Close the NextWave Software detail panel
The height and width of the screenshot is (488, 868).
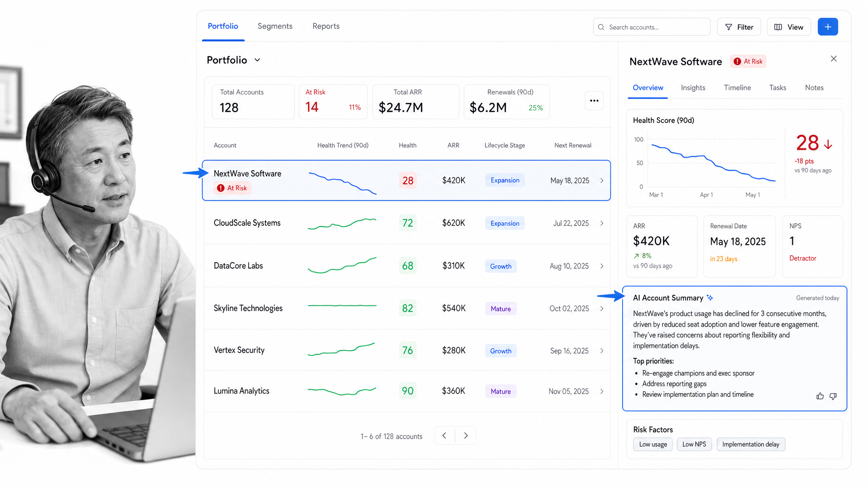coord(833,59)
